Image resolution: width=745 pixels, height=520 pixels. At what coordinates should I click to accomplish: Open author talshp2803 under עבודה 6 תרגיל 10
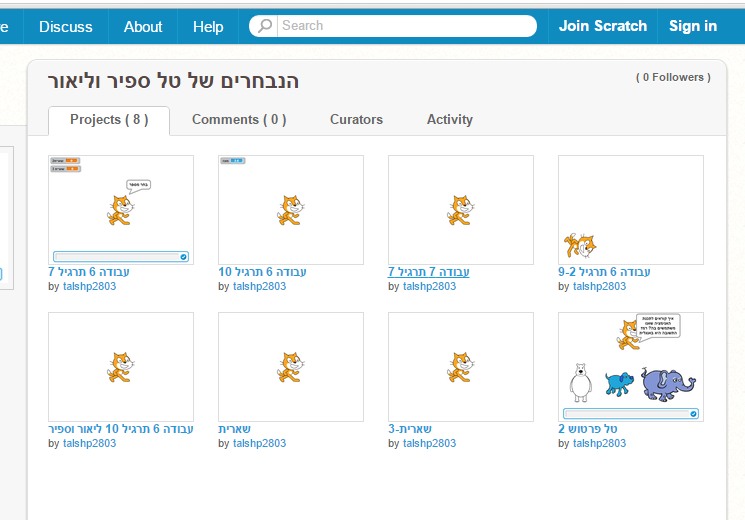click(259, 286)
